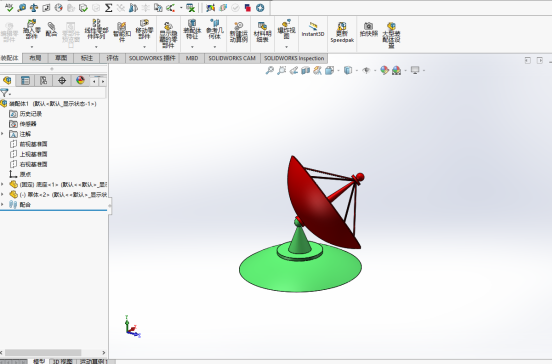Select the root assembly 装配体1 node
Image resolution: width=552 pixels, height=364 pixels.
[49, 103]
